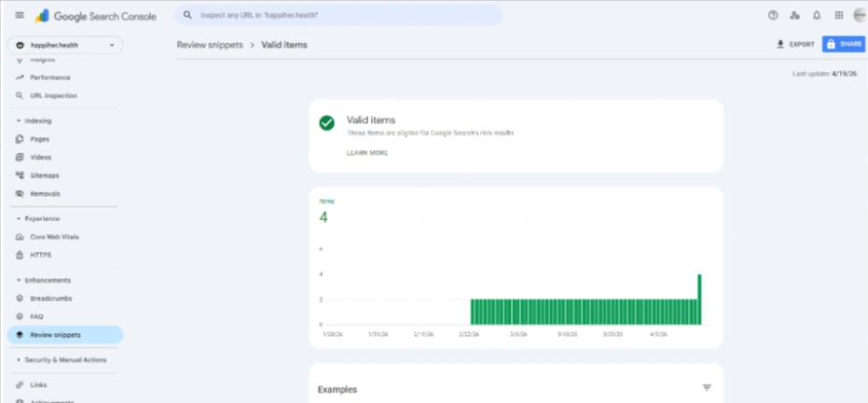Image resolution: width=868 pixels, height=403 pixels.
Task: Click the Sitemaps icon in sidebar
Action: (x=20, y=175)
